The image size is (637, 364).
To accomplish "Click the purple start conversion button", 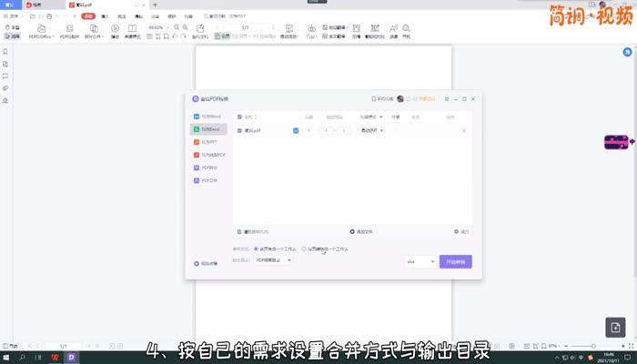I will tap(455, 262).
